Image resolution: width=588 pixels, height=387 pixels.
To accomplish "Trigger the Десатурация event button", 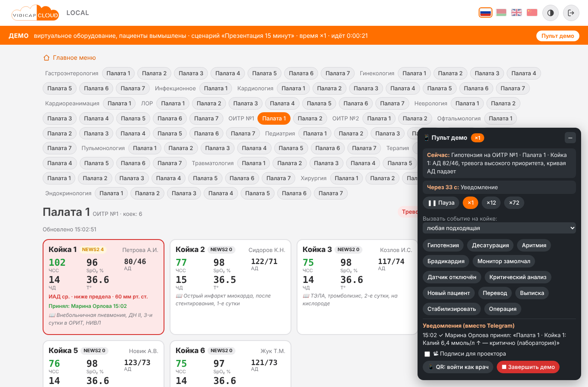I will tap(490, 245).
